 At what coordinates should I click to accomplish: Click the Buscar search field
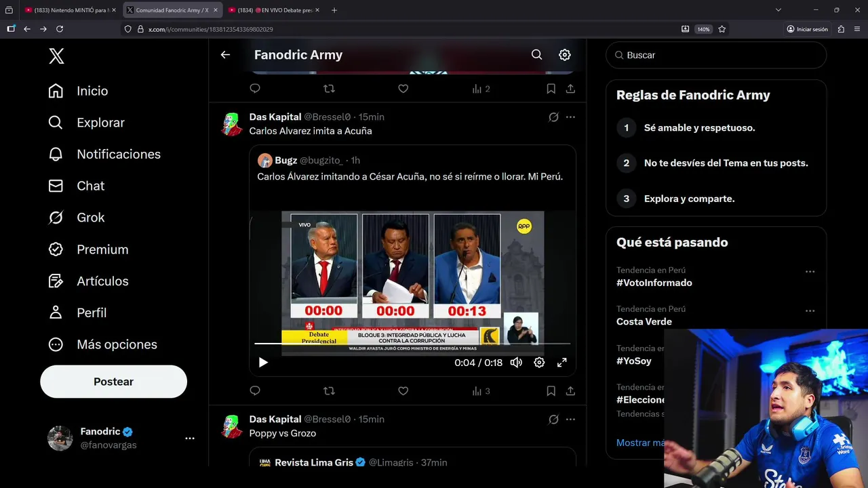pyautogui.click(x=716, y=55)
